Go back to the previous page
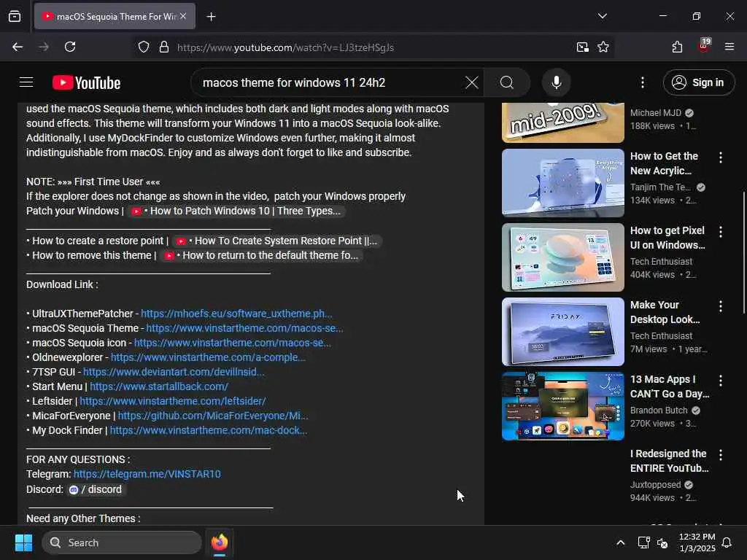Image resolution: width=747 pixels, height=560 pixels. (x=18, y=47)
